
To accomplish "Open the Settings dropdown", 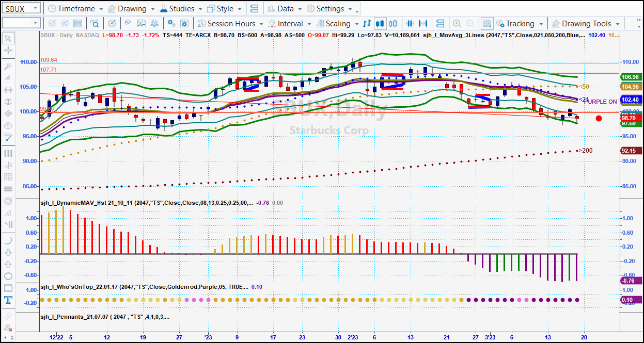I will [x=329, y=9].
